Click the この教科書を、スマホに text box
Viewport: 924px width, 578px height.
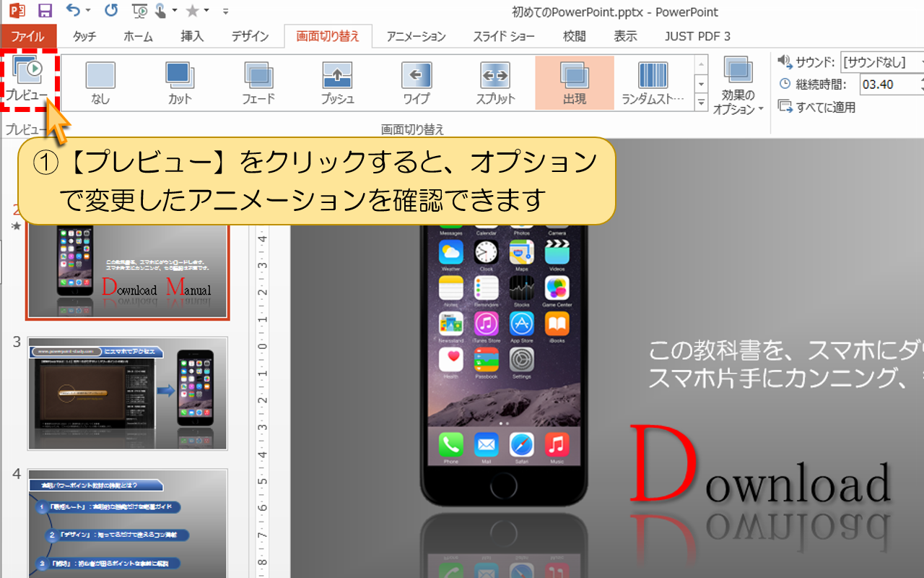pyautogui.click(x=785, y=363)
